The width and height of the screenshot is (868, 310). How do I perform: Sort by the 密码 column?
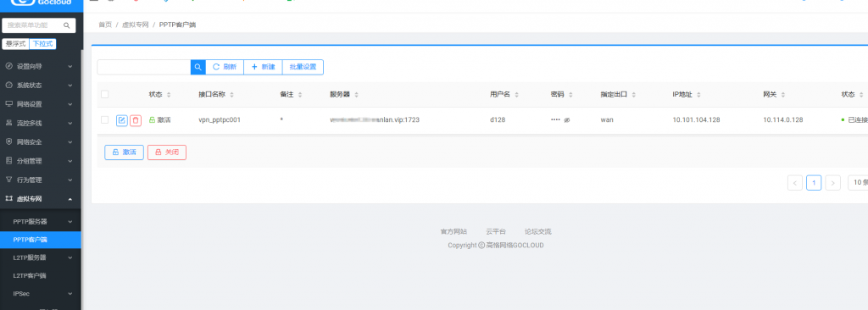coord(570,95)
